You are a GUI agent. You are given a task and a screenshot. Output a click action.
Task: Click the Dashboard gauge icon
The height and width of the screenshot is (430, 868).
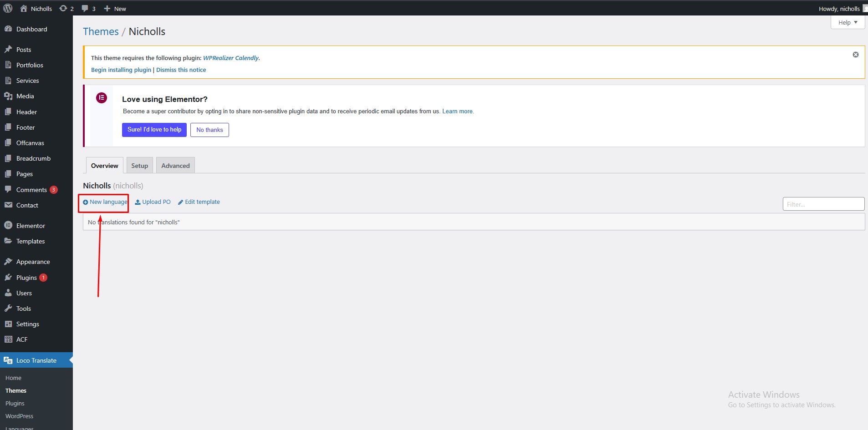tap(8, 29)
